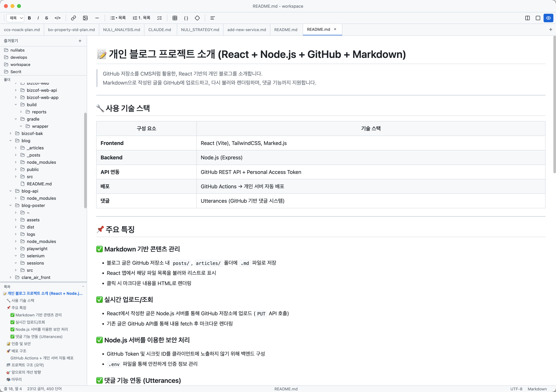Add a new favorite with the plus button
The height and width of the screenshot is (392, 556).
[80, 41]
